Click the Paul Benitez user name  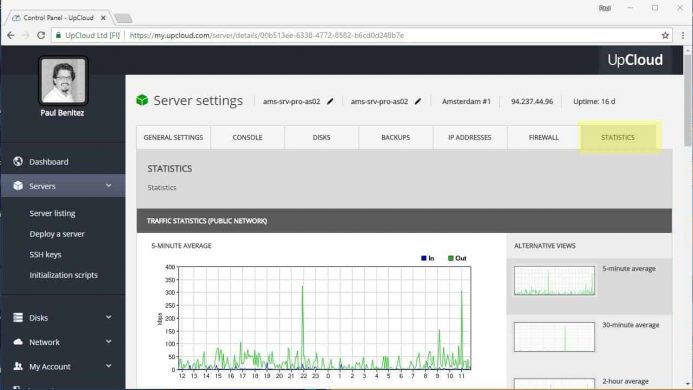coord(62,113)
